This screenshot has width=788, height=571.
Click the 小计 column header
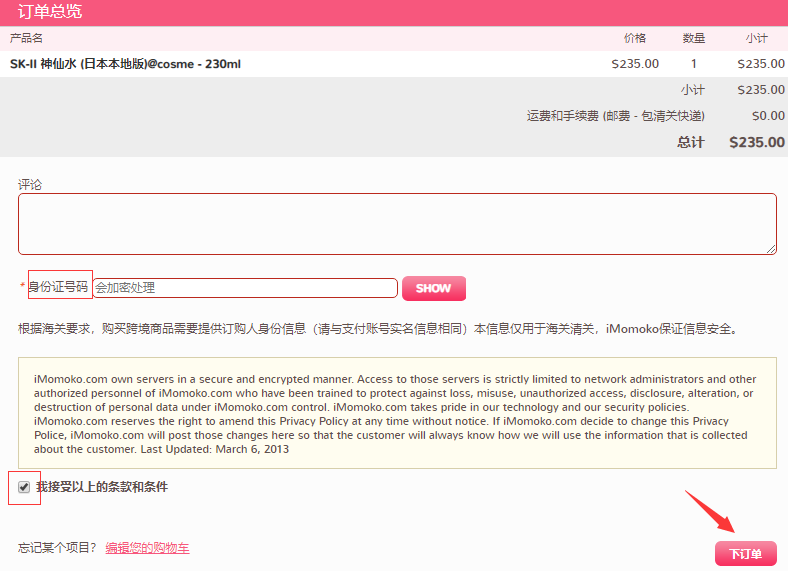point(756,38)
